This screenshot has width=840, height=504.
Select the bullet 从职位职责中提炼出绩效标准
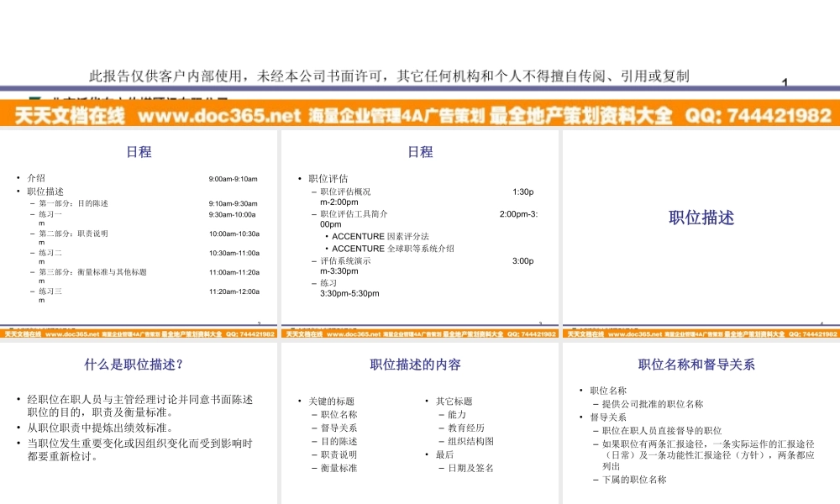pos(100,428)
